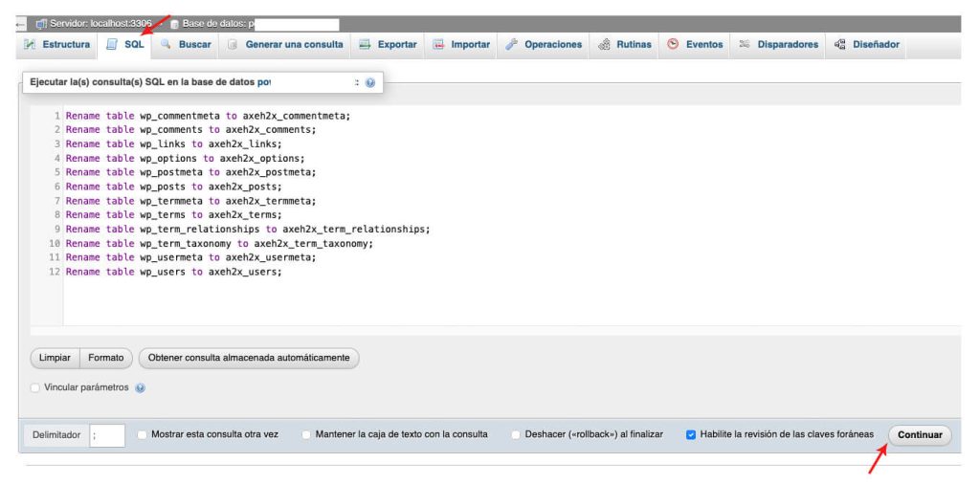Viewport: 980px width, 485px height.
Task: Click line renaming wp_usermeta table
Action: (x=191, y=257)
